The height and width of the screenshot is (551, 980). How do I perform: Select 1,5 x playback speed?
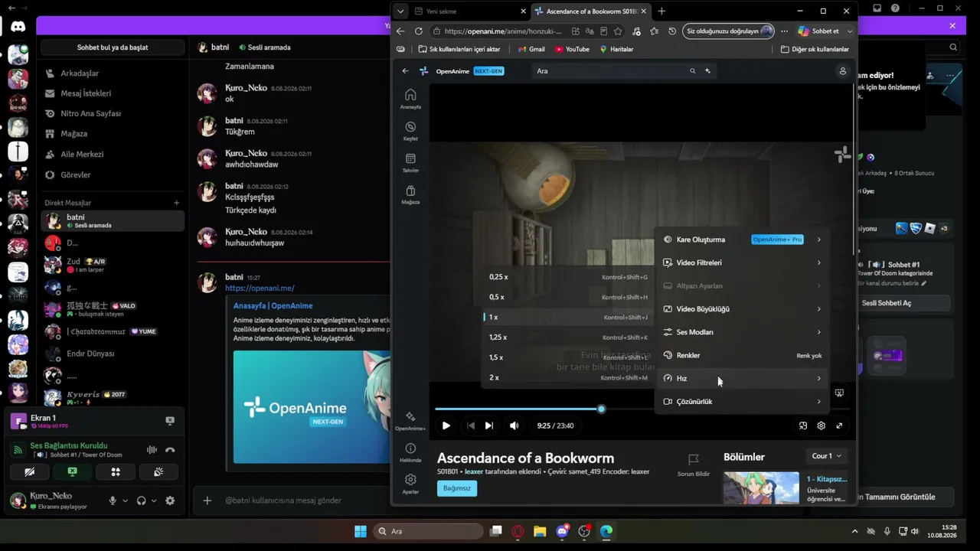(x=568, y=357)
